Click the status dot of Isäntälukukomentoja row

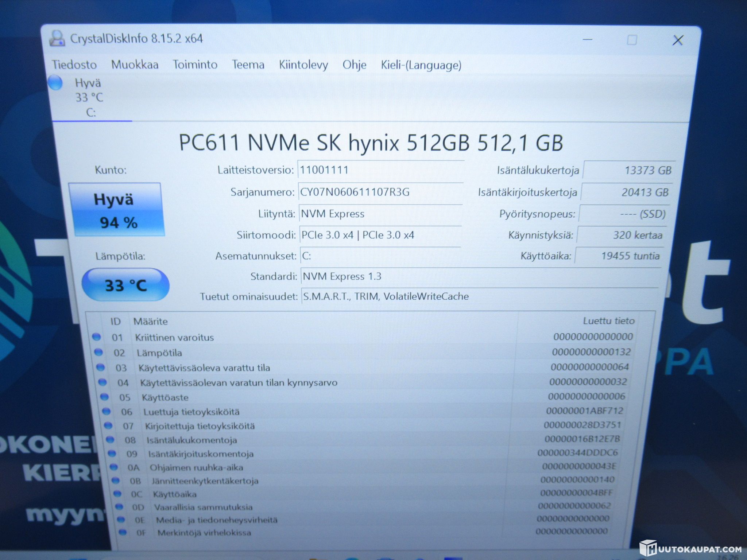110,439
